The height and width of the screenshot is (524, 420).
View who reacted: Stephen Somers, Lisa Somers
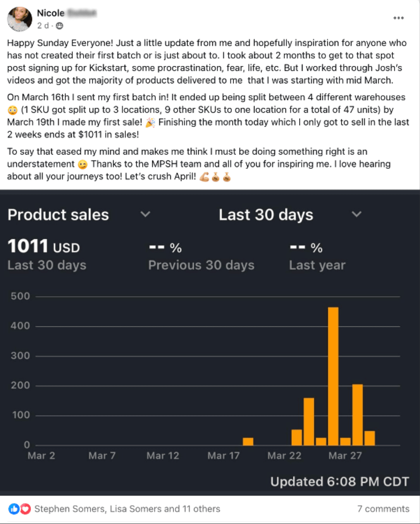[127, 509]
